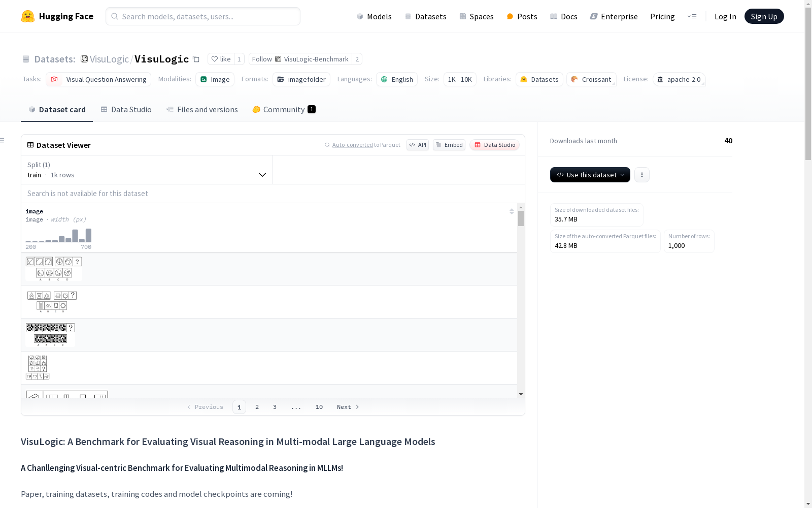Viewport: 812px width, 508px height.
Task: Click the follower count number 2
Action: [x=357, y=59]
